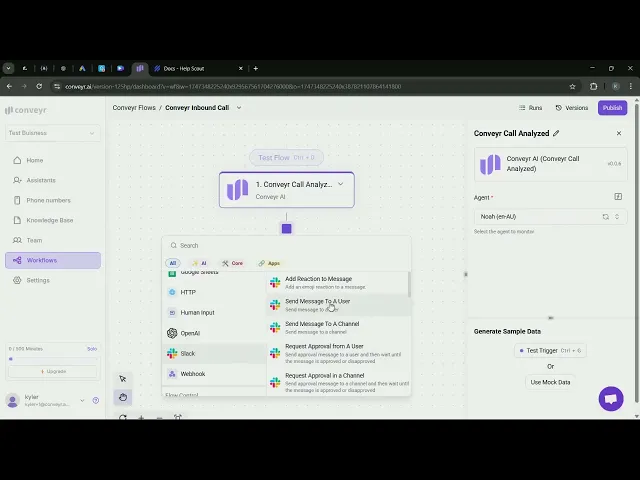Click the Upgrade button

53,371
